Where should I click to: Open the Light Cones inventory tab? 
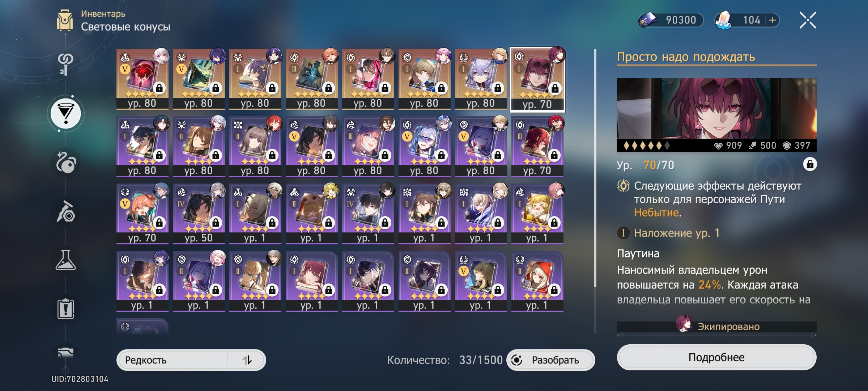(x=65, y=114)
